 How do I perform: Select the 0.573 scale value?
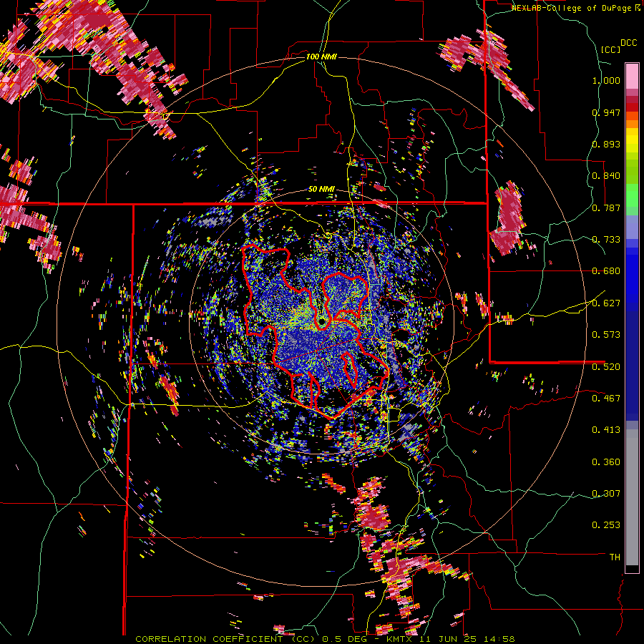point(606,335)
